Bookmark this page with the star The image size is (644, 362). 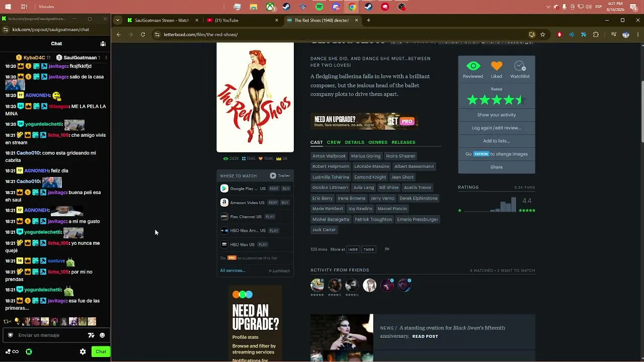pyautogui.click(x=542, y=35)
